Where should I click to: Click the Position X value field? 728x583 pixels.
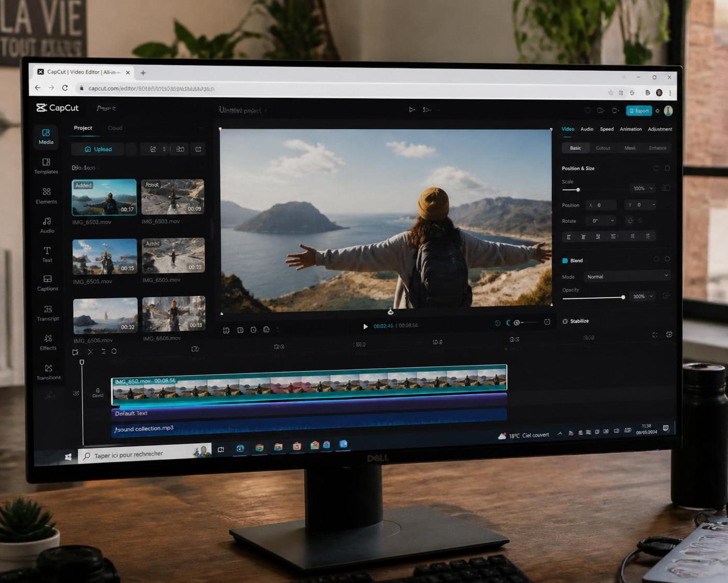point(601,205)
